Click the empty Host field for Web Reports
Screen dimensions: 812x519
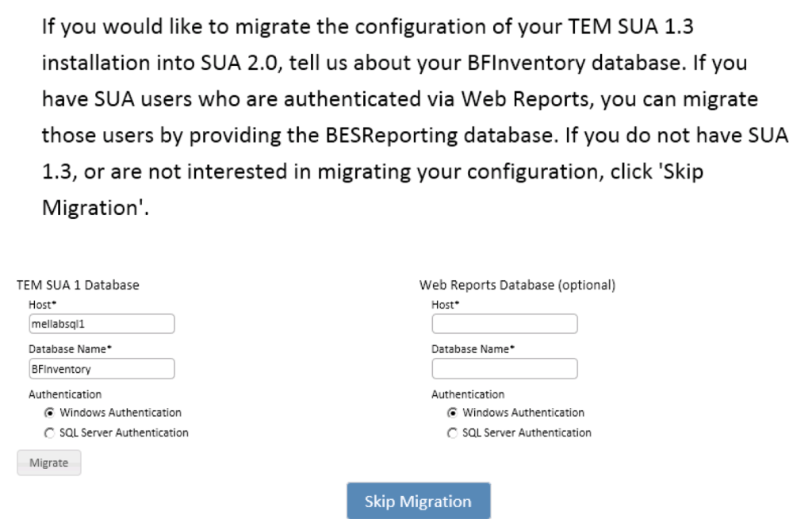pos(504,323)
